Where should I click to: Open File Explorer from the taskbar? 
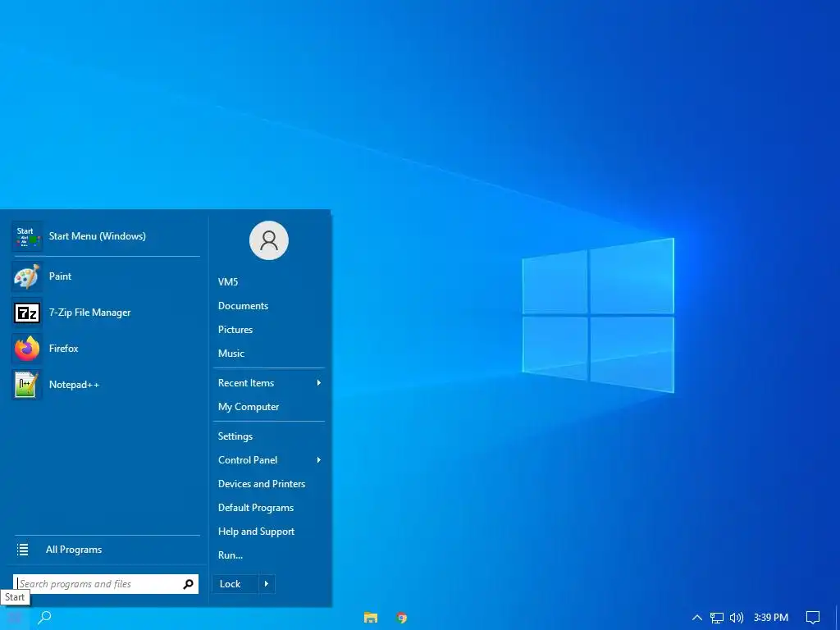click(371, 618)
